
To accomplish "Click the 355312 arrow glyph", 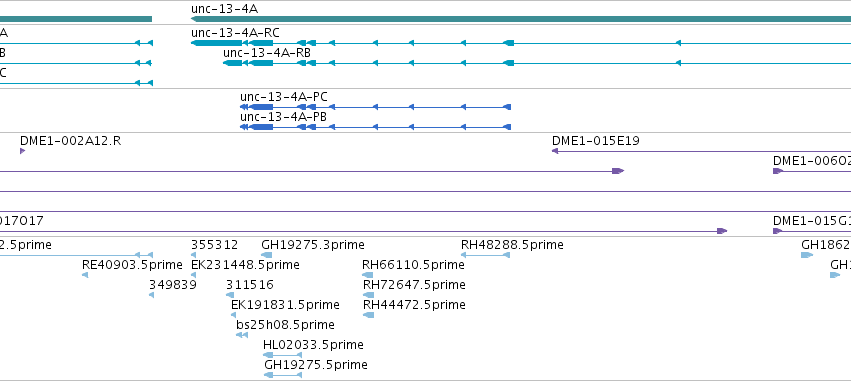I will [193, 255].
